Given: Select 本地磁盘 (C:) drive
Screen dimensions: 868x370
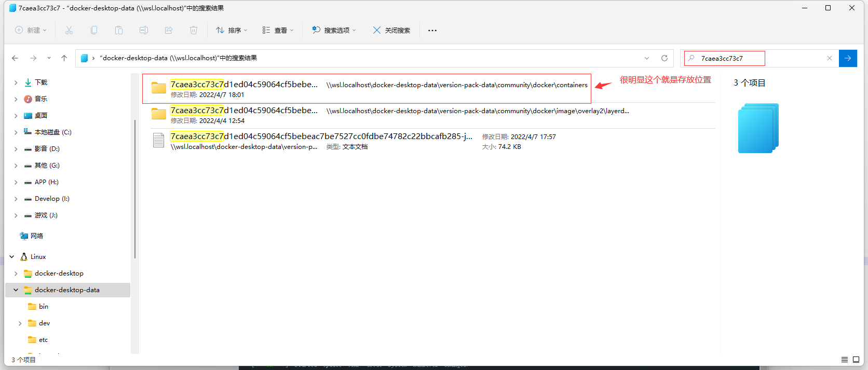Looking at the screenshot, I should coord(53,132).
